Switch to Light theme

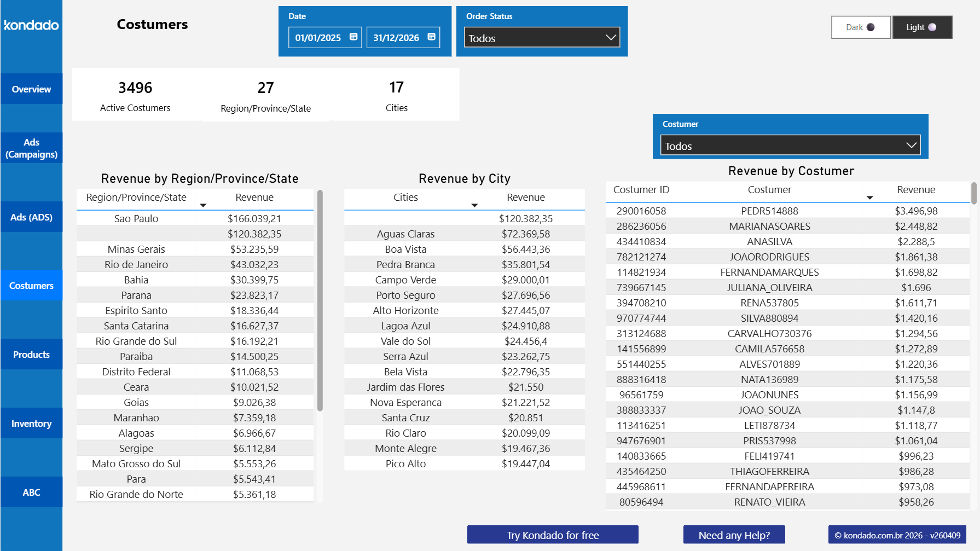[x=922, y=27]
